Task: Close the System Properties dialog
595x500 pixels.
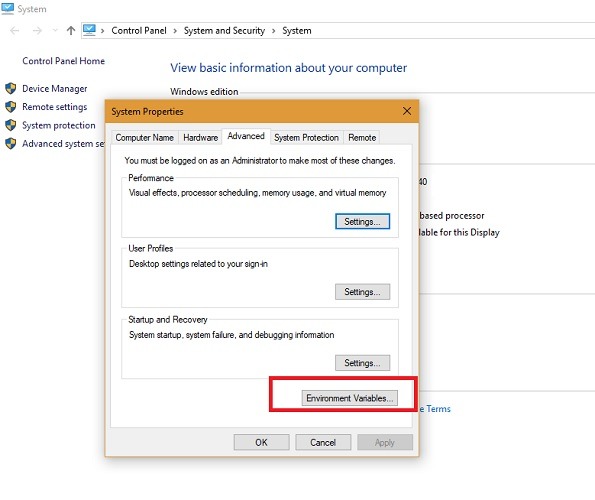Action: [407, 111]
